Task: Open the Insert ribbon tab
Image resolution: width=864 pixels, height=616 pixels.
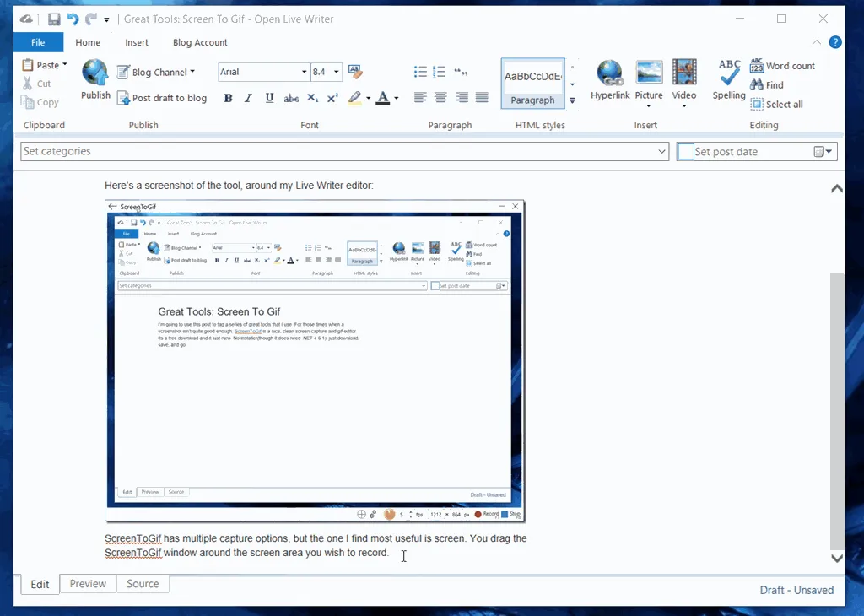Action: [x=137, y=42]
